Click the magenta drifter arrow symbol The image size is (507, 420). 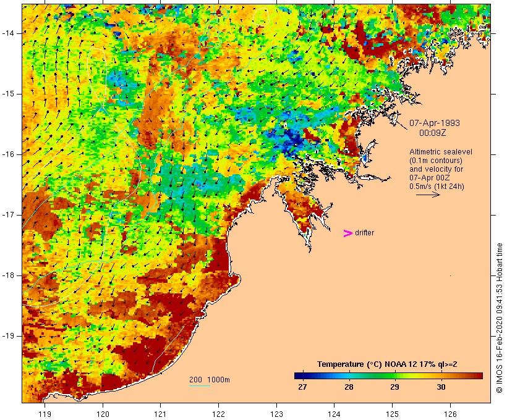[347, 233]
